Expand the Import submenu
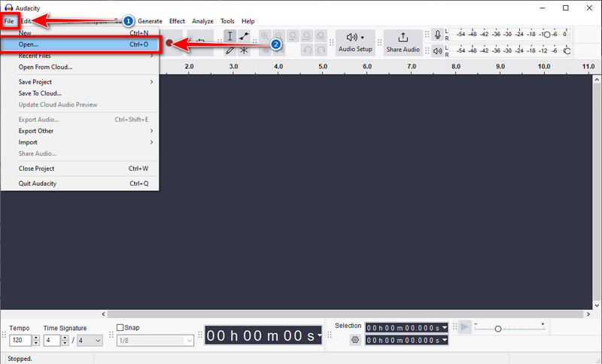 pyautogui.click(x=80, y=142)
